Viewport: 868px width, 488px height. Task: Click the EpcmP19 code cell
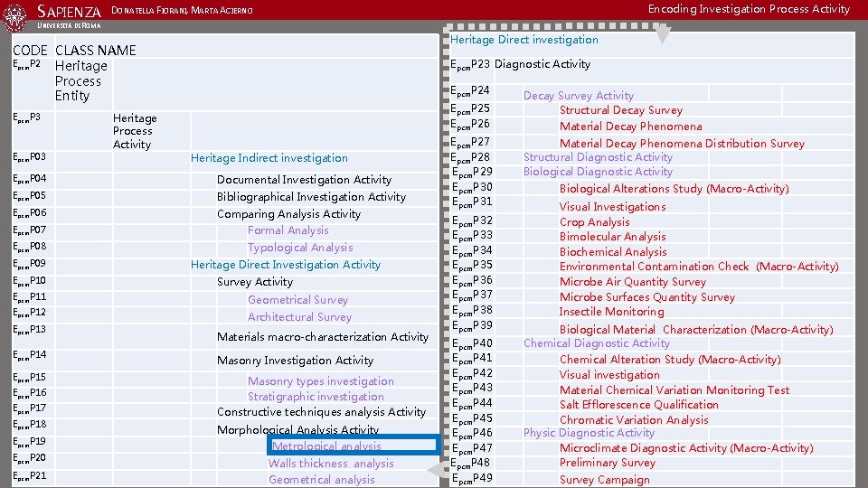(x=29, y=442)
